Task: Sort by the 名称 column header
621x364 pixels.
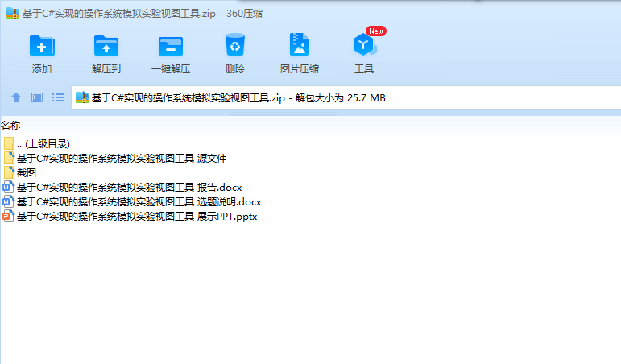Action: click(10, 126)
